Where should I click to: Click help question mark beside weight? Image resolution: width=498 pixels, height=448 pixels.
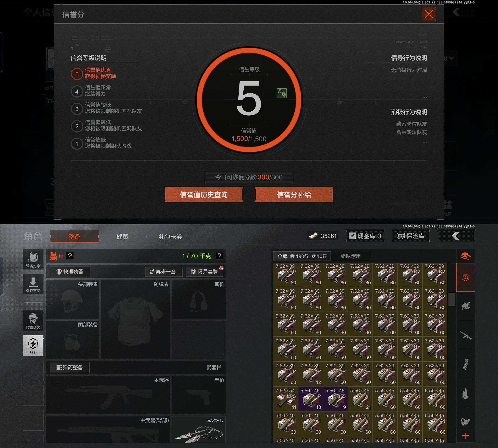pyautogui.click(x=219, y=256)
